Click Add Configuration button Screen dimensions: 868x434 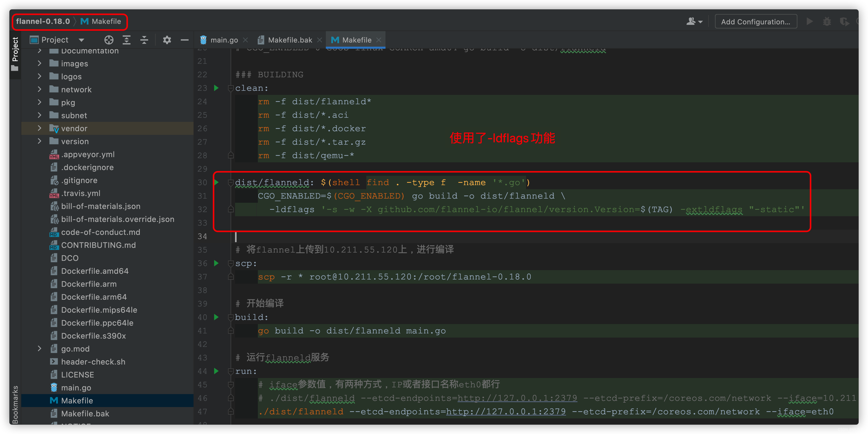tap(755, 22)
